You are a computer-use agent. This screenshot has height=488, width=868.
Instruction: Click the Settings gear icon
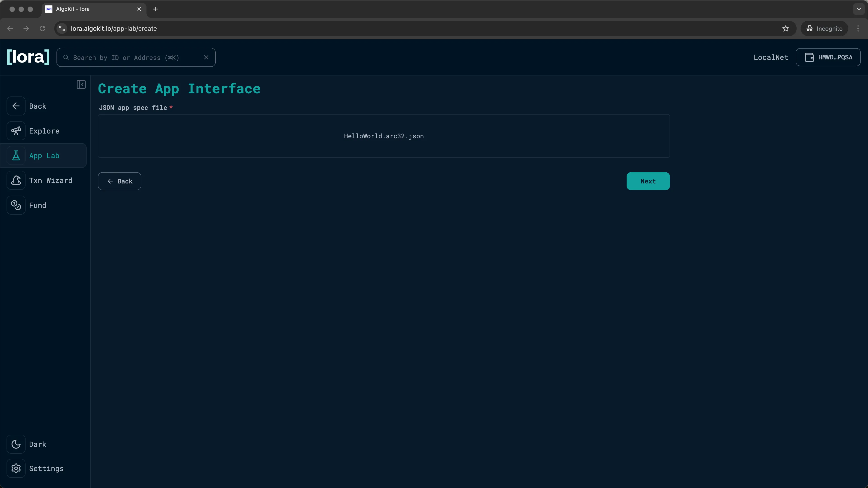pos(16,469)
